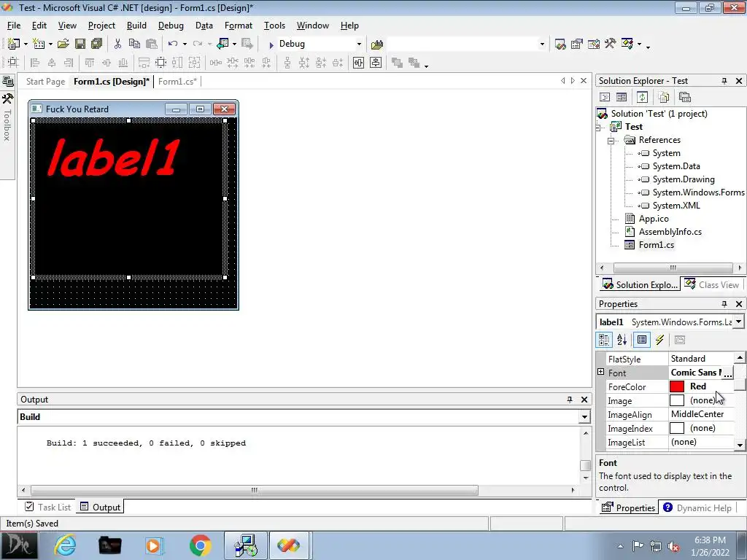Click the Class View main toolbar icon

click(x=627, y=44)
